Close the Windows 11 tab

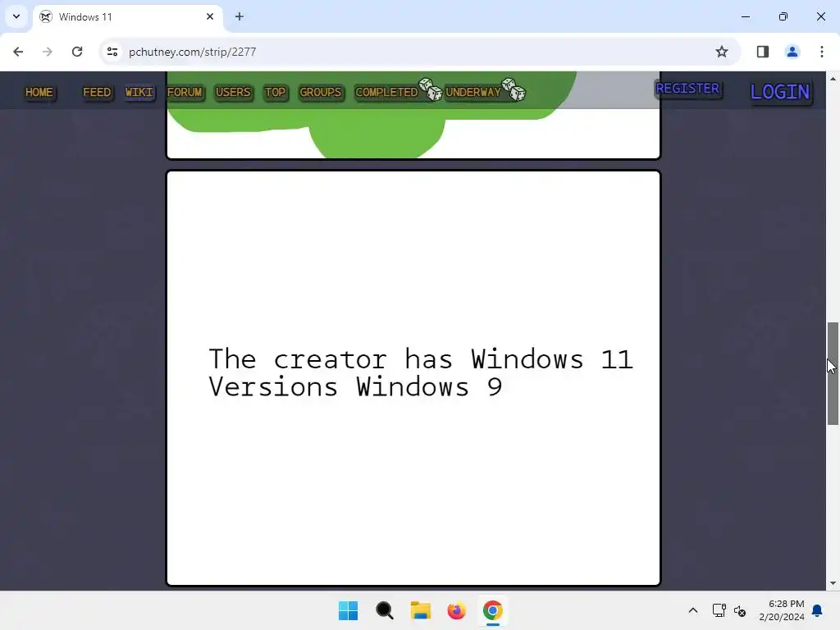point(210,16)
